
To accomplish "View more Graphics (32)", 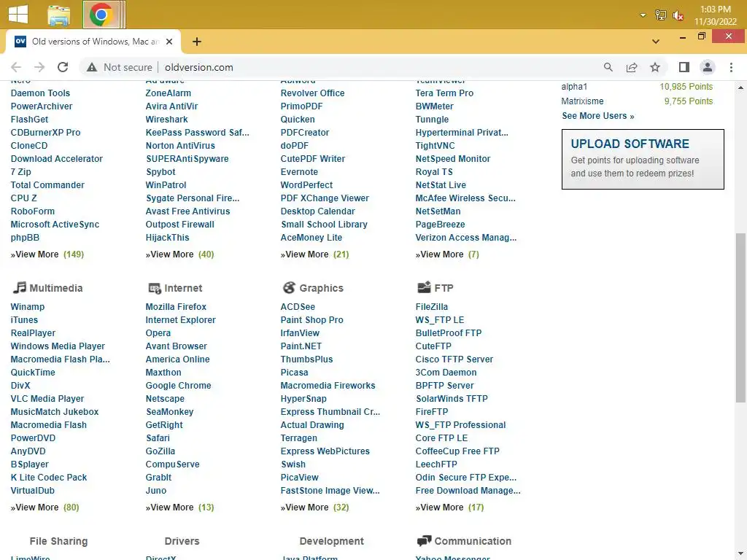I will [x=314, y=507].
